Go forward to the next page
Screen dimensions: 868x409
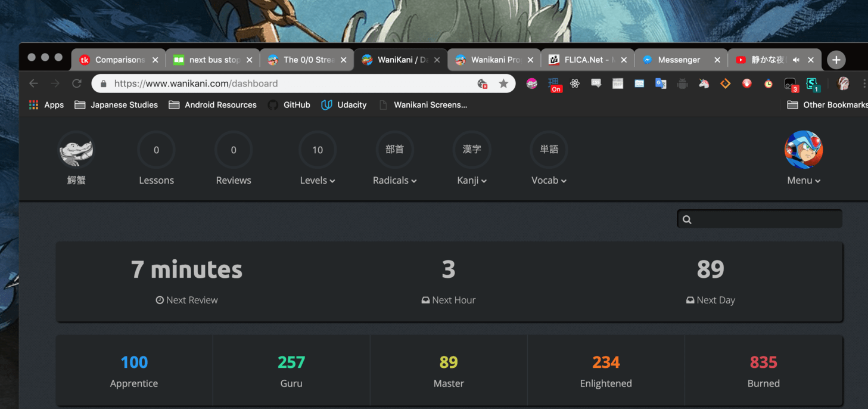55,83
